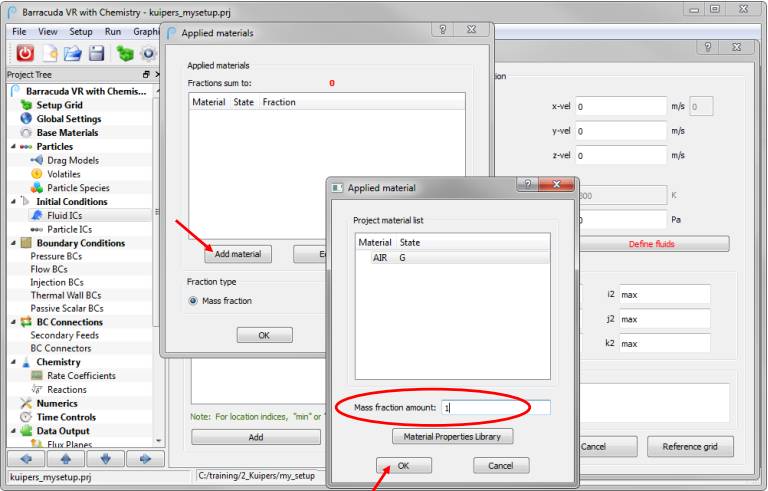
Task: Click the Numerics icon
Action: pyautogui.click(x=26, y=403)
